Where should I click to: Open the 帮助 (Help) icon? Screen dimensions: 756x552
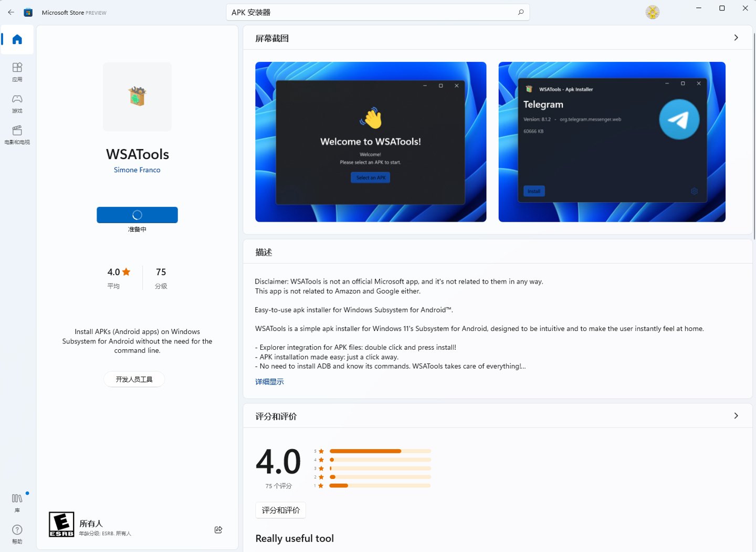17,534
